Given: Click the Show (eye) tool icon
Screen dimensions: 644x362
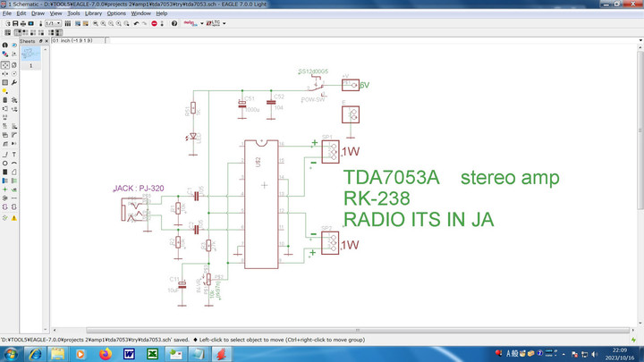Looking at the screenshot, I should (15, 45).
